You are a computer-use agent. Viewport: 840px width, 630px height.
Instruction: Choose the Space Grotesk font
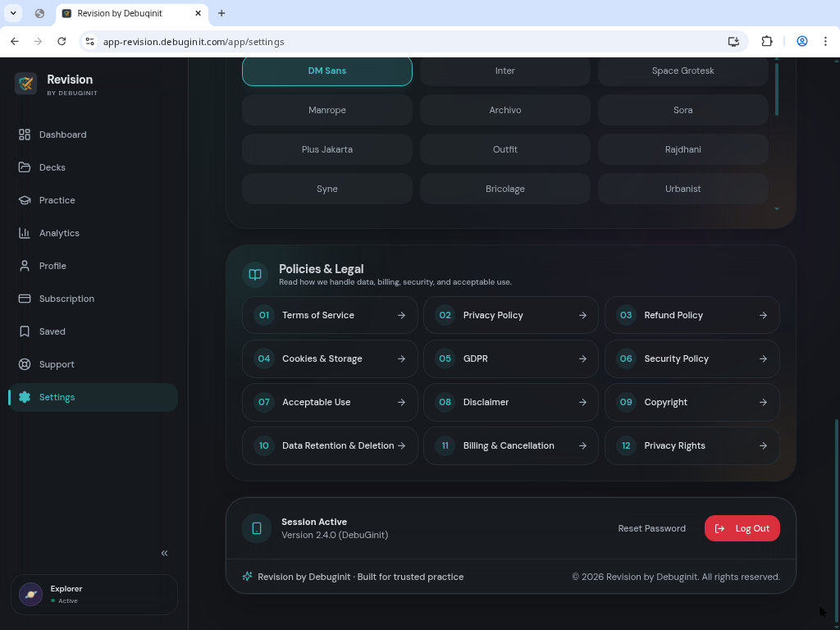pos(682,71)
